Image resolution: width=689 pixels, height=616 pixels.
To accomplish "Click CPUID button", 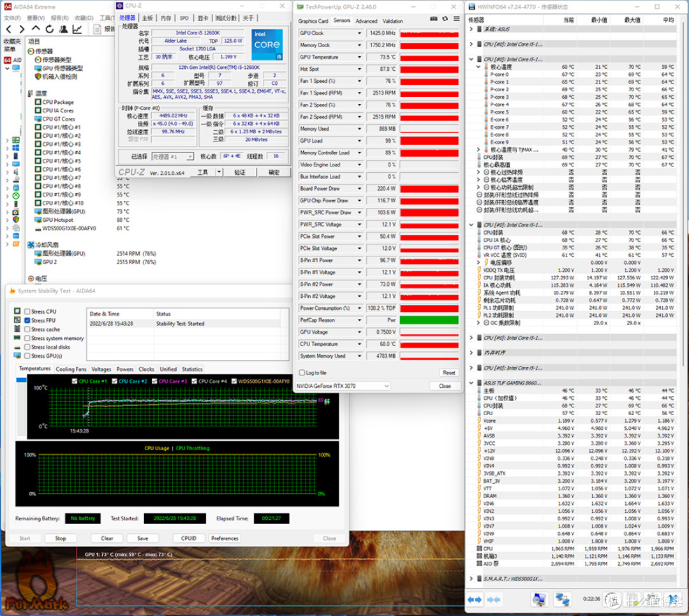I will 189,538.
